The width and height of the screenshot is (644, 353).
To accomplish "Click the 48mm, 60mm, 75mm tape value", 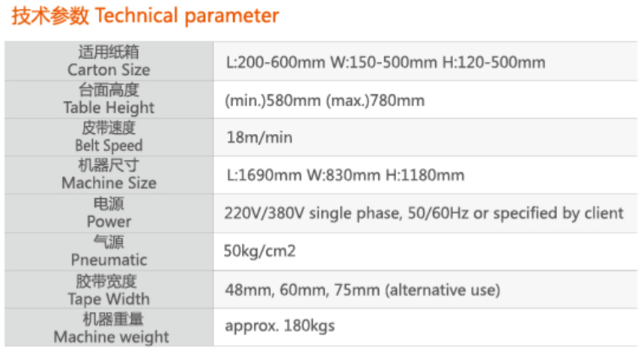I will click(x=362, y=289).
